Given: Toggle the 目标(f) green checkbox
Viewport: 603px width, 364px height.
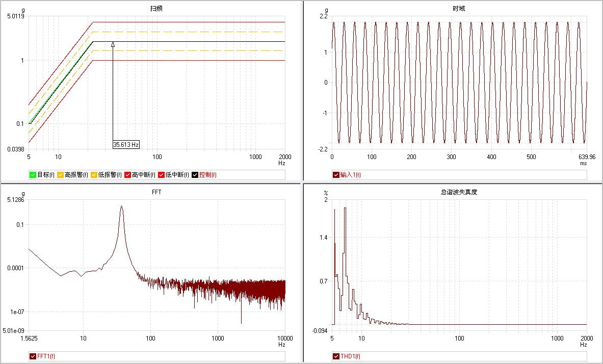Looking at the screenshot, I should click(x=33, y=175).
